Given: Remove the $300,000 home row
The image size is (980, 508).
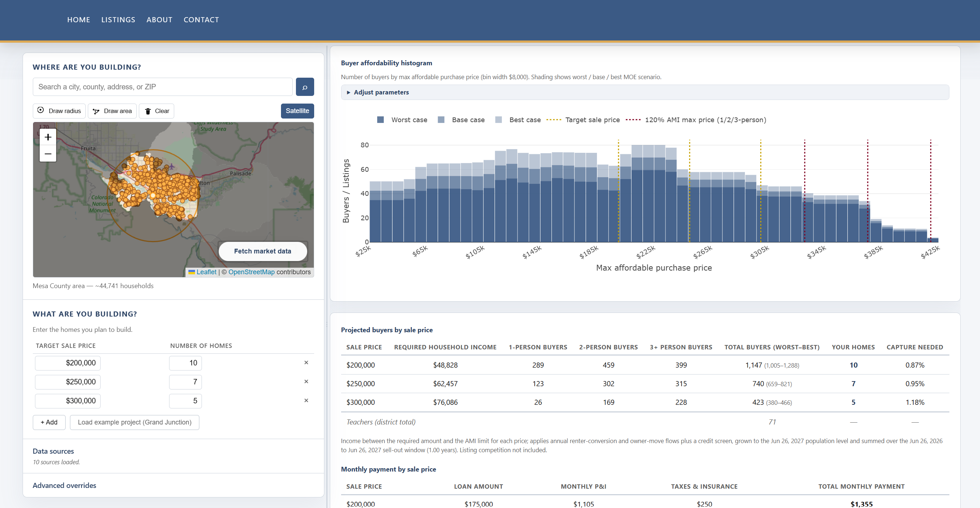Looking at the screenshot, I should 306,401.
